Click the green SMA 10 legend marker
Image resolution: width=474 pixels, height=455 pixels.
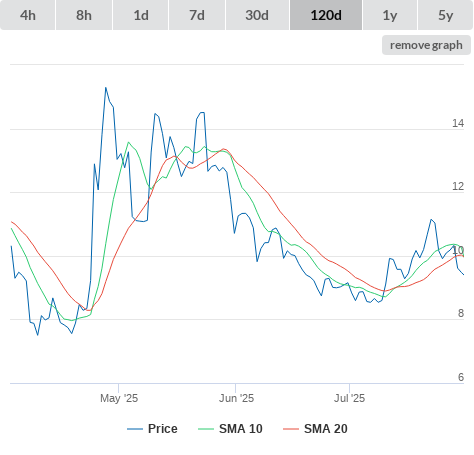tap(206, 429)
